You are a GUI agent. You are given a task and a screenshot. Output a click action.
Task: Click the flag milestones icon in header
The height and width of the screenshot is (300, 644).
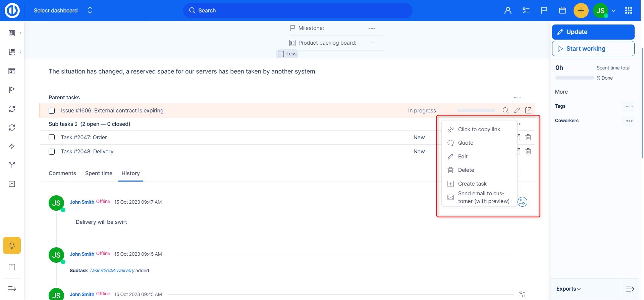click(x=544, y=11)
